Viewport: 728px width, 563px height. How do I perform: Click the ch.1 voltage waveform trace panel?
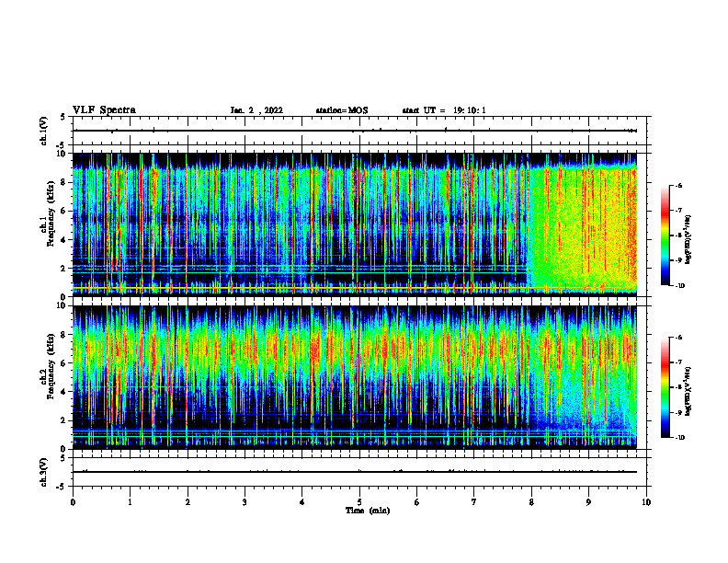click(x=359, y=131)
